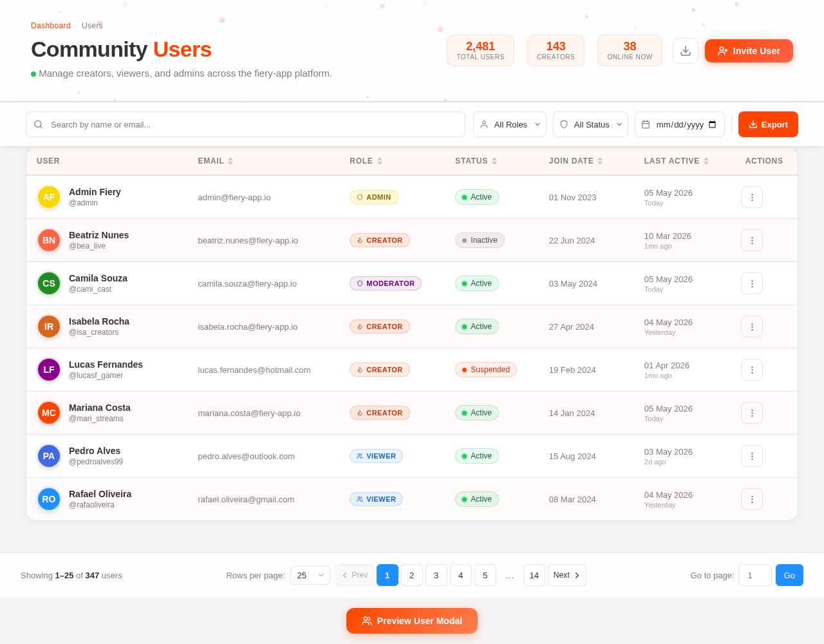This screenshot has width=824, height=644.
Task: Click the name Mariana Costa
Action: 100,408
